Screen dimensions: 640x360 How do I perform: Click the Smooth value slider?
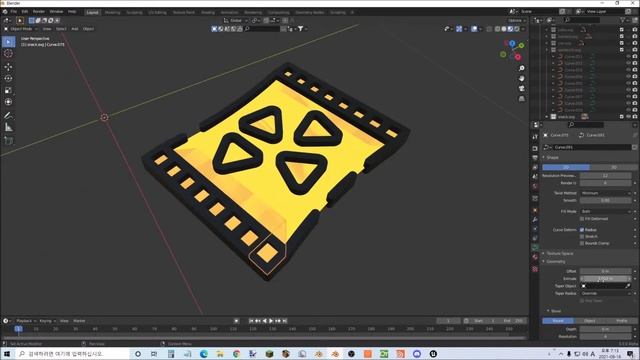606,200
